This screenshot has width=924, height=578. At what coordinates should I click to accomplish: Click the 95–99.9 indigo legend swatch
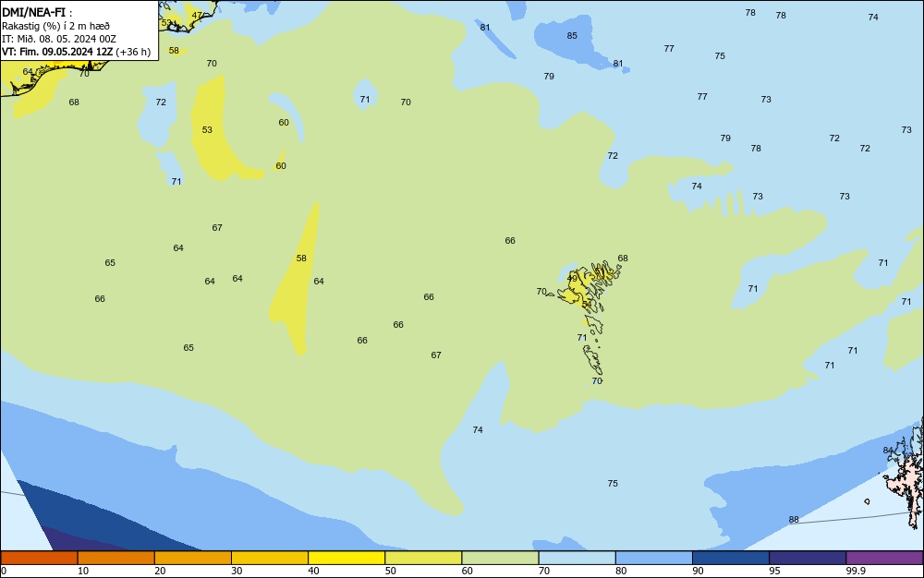click(808, 558)
